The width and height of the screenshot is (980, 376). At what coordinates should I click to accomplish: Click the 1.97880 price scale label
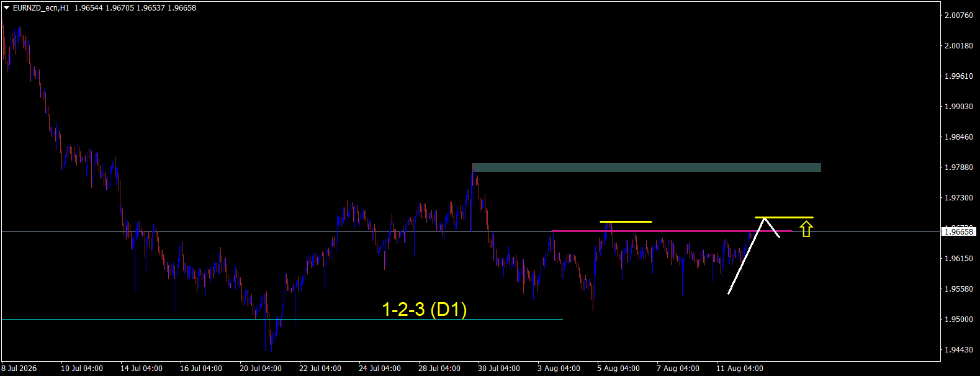coord(959,168)
